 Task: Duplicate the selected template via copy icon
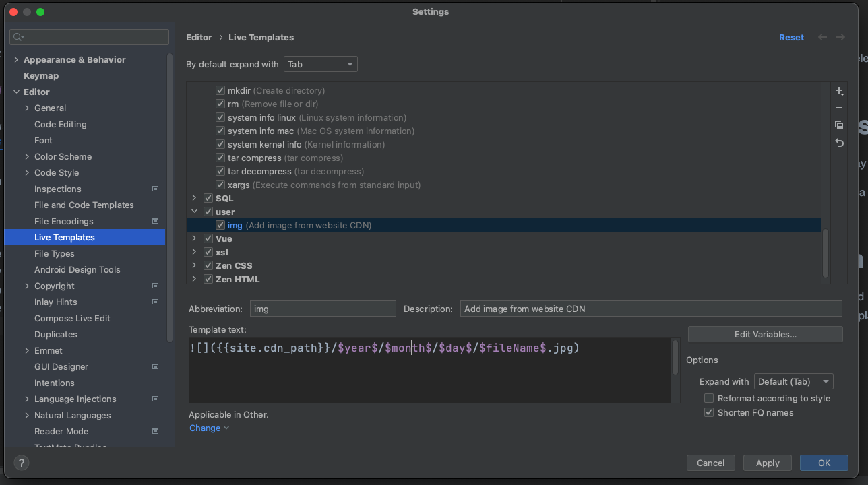839,125
